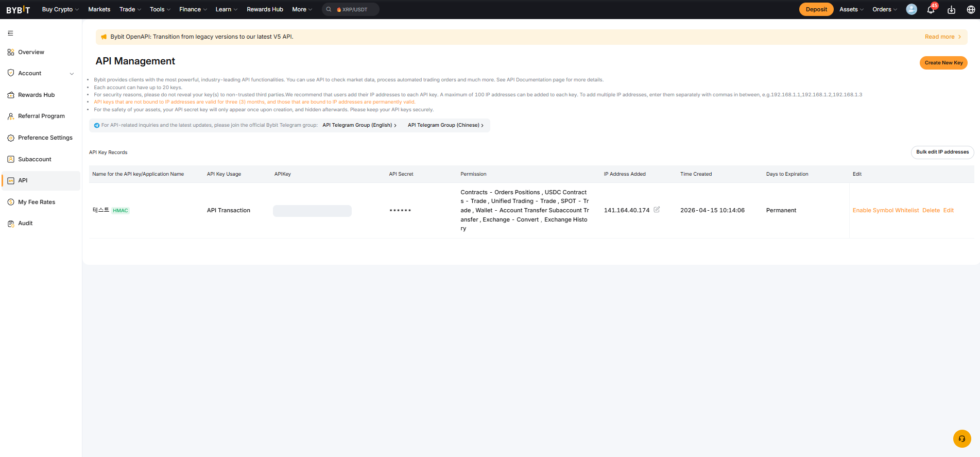Screen dimensions: 980x457
Task: Open the language globe icon
Action: tap(971, 9)
